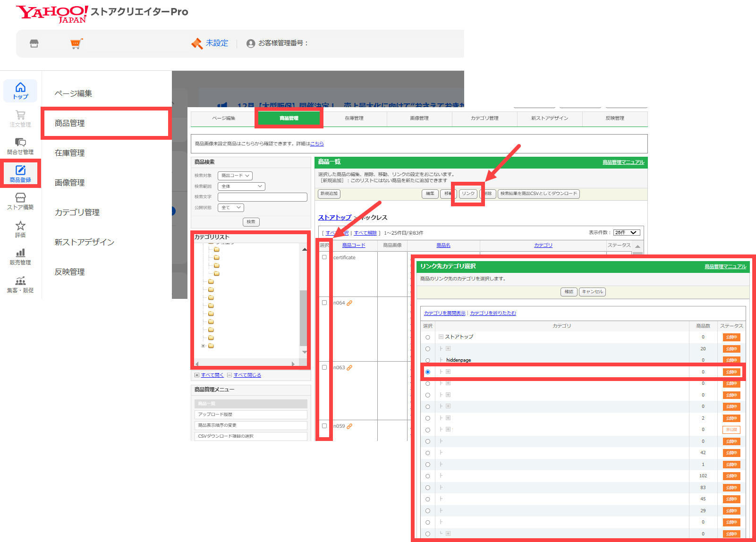Screen dimensions: 756x542
Task: Open CSVダウンロード項目の選択 menu item
Action: 251,436
